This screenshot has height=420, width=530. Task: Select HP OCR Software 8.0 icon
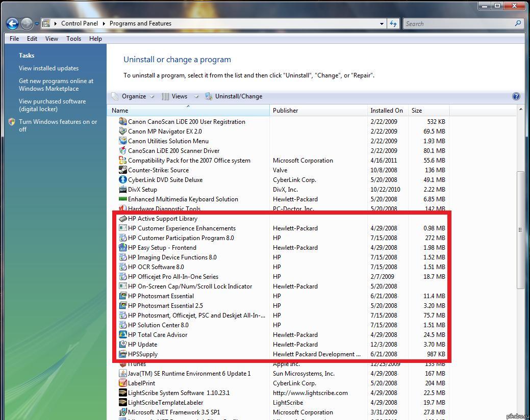pyautogui.click(x=123, y=267)
